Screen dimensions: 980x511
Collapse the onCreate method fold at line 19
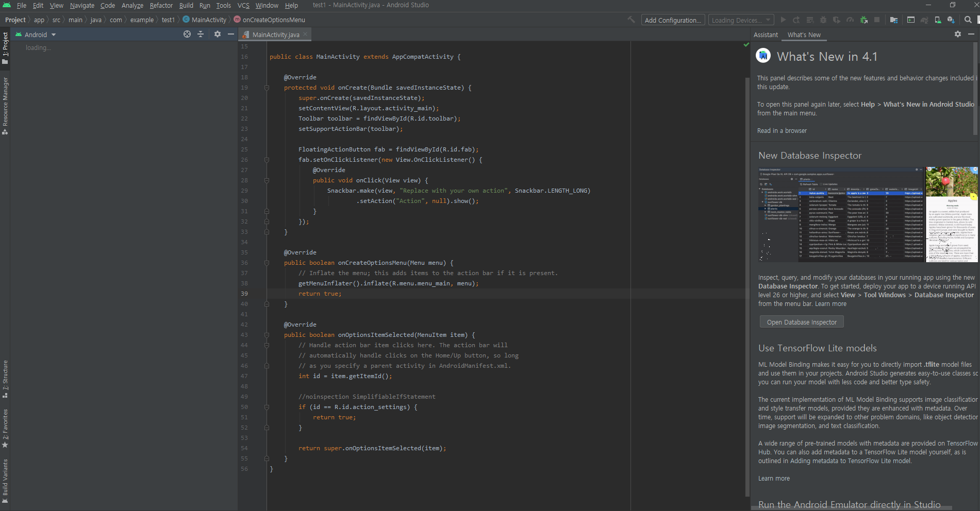[x=267, y=88]
